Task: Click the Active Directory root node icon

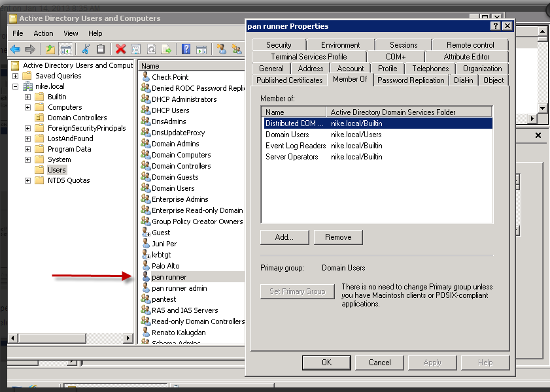Action: tap(15, 65)
